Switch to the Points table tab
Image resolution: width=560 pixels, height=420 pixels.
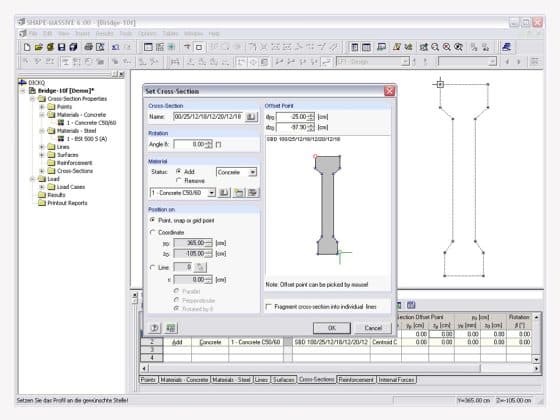[148, 380]
